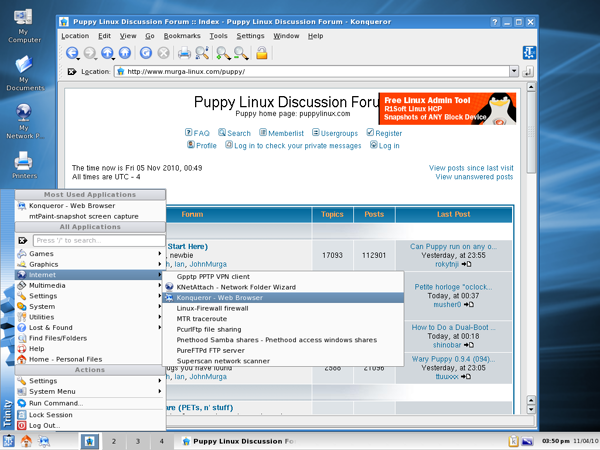This screenshot has height=450, width=600.
Task: Click the Zoom Out magnifier icon
Action: tap(241, 53)
